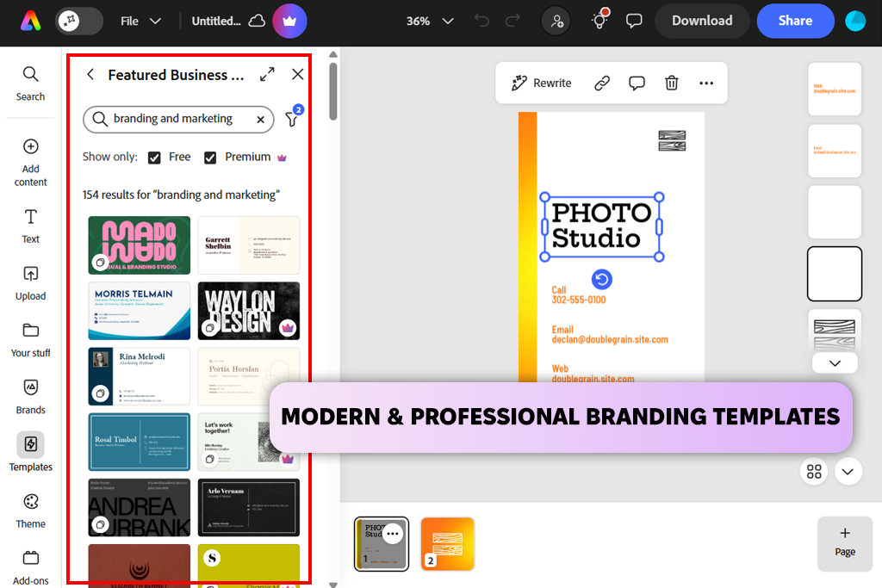Uncheck the Premium checkbox
The width and height of the screenshot is (882, 588).
[210, 158]
